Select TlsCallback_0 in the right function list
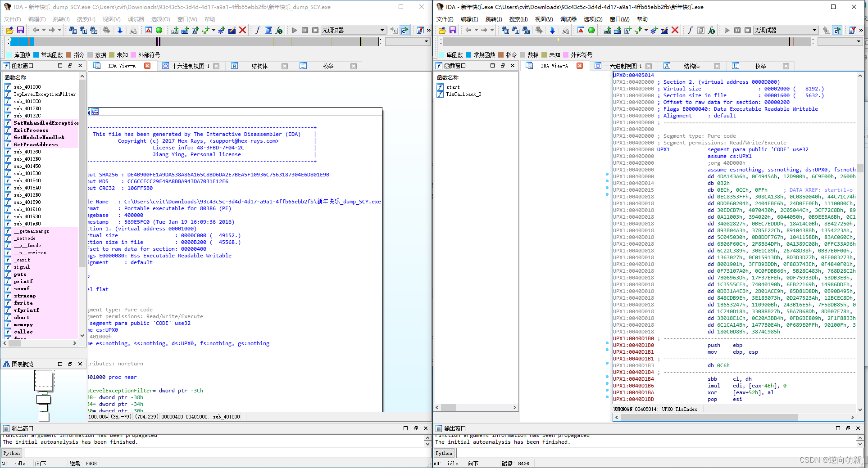 pyautogui.click(x=464, y=94)
